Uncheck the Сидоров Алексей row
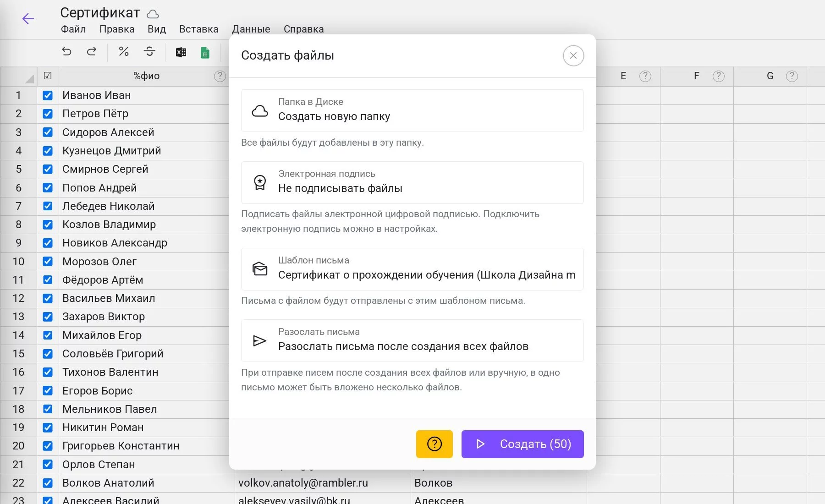Viewport: 825px width, 504px height. click(48, 132)
